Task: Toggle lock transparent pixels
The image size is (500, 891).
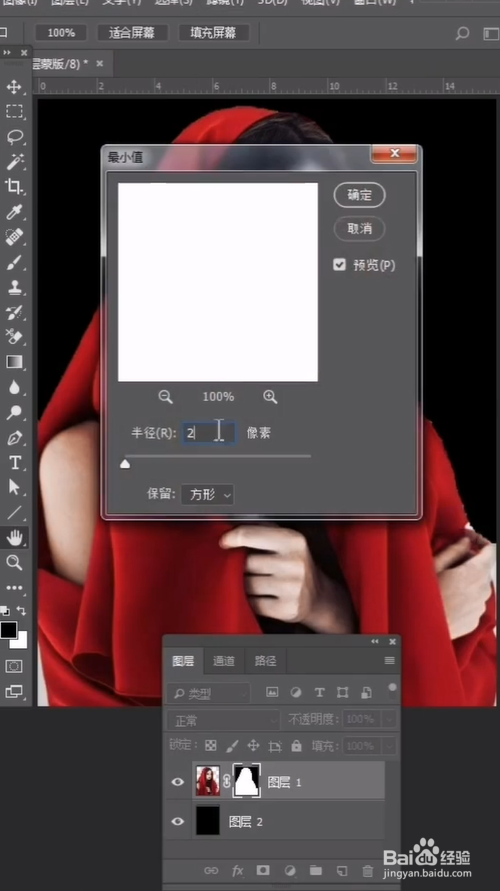Action: pos(211,746)
